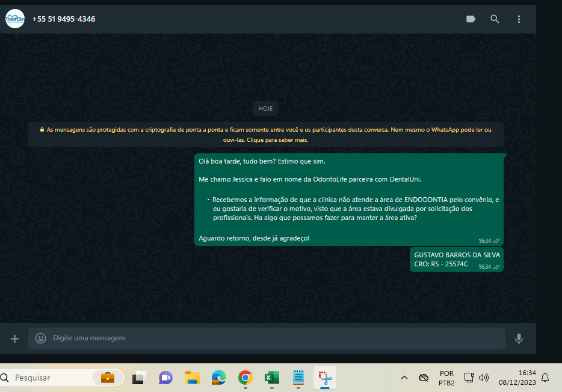562x392 pixels.
Task: Open the briefcase search highlight icon
Action: point(108,378)
